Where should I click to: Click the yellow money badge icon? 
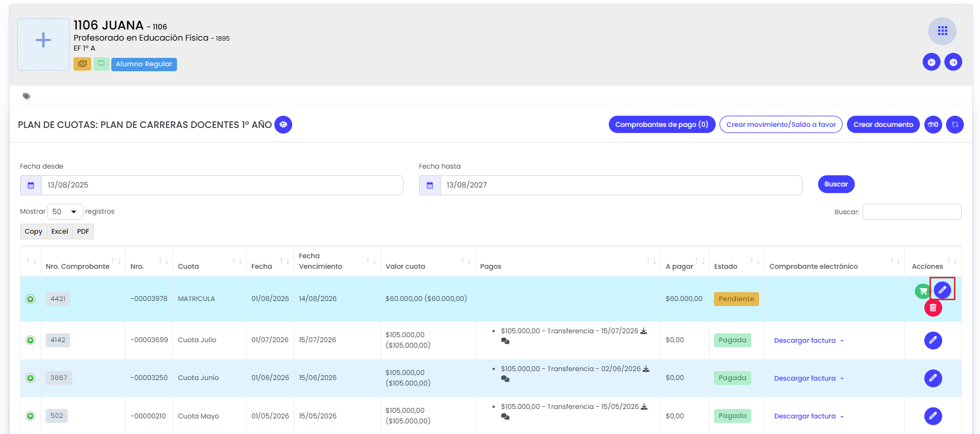82,64
